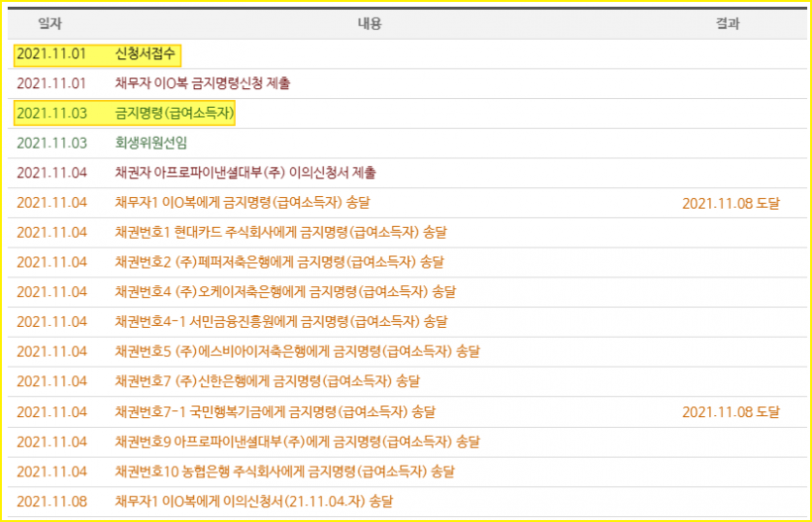The width and height of the screenshot is (812, 522).
Task: Select 채무자1 이O복에게 이의신청서(21.11.04.자) 송달 row
Action: 406,501
